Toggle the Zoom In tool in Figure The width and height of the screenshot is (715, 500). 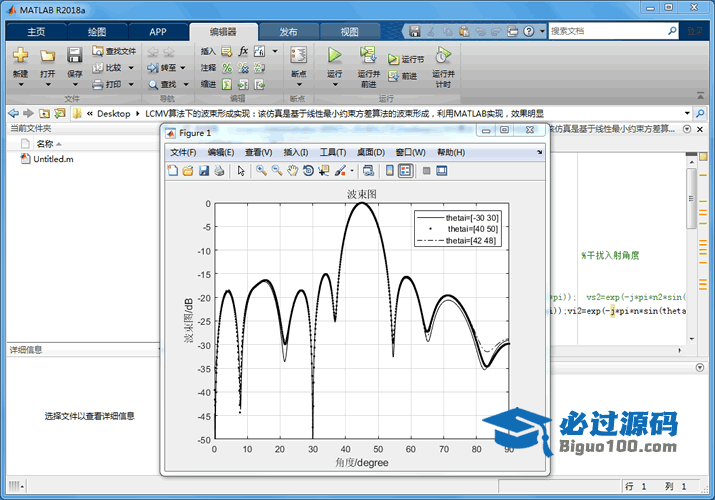tap(261, 171)
